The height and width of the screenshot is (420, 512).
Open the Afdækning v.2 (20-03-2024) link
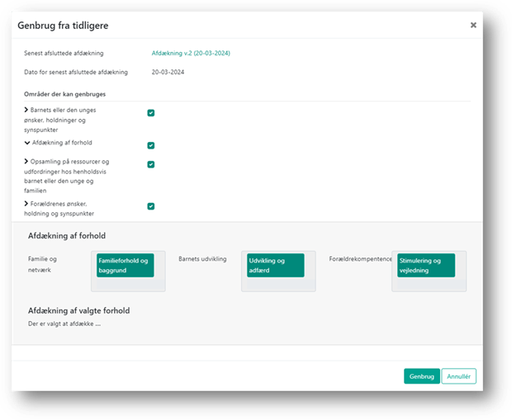190,53
